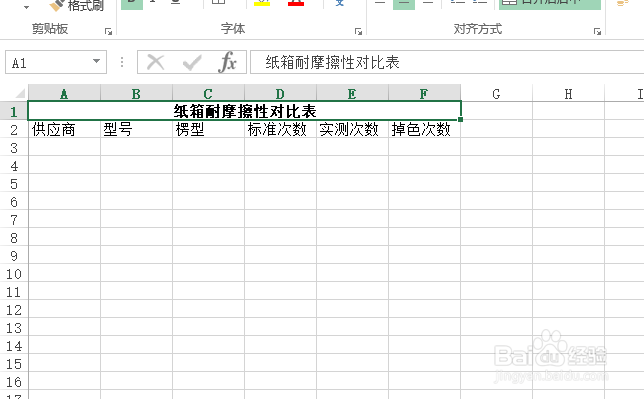Open the 剪贴板 clipboard dialog launcher
Image resolution: width=644 pixels, height=399 pixels.
pyautogui.click(x=108, y=31)
